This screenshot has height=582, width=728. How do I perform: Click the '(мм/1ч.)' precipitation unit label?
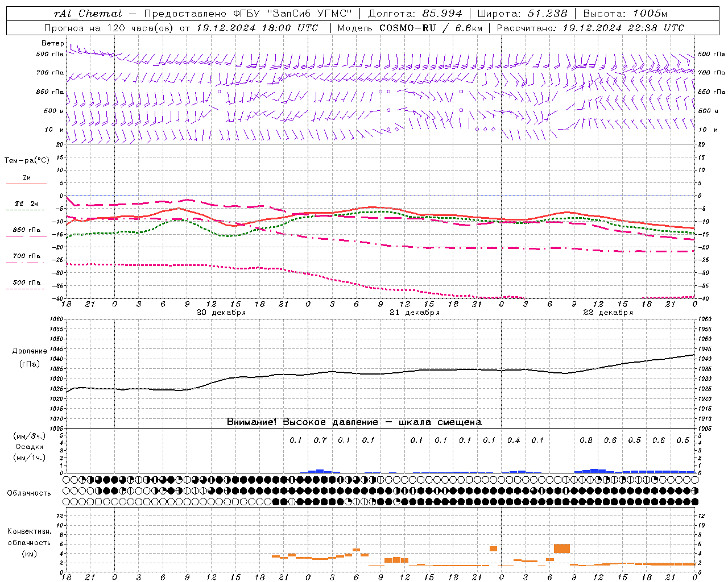click(30, 458)
